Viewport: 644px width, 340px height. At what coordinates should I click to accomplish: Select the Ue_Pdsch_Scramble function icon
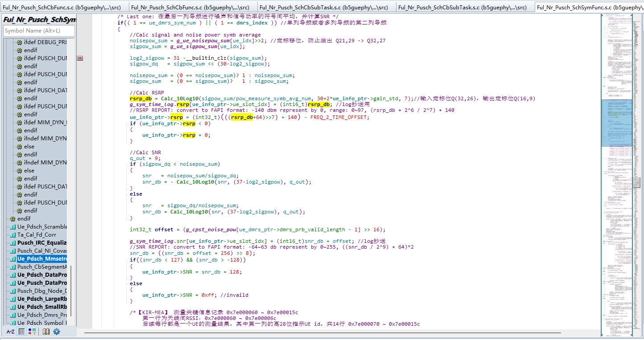(12, 227)
